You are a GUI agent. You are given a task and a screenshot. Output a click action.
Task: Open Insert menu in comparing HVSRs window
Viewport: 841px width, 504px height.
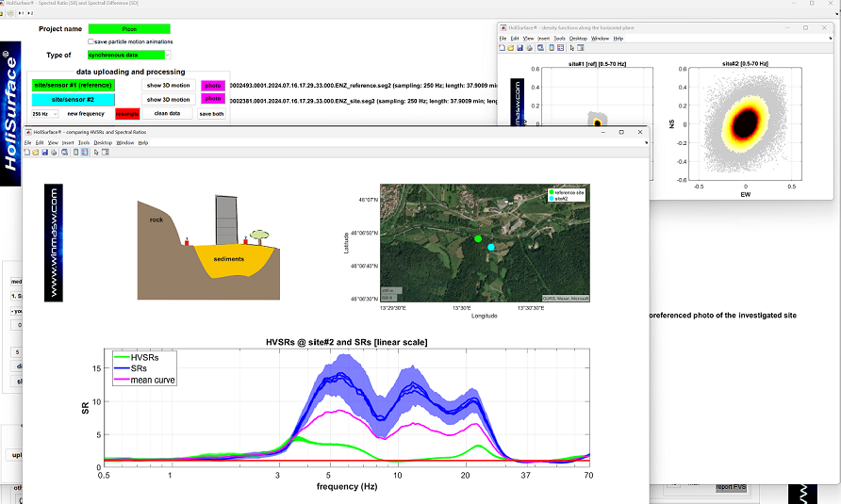click(68, 142)
